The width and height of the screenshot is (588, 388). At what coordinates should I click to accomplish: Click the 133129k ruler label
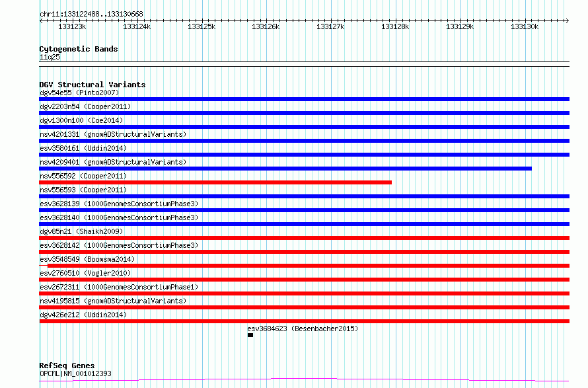[x=460, y=27]
